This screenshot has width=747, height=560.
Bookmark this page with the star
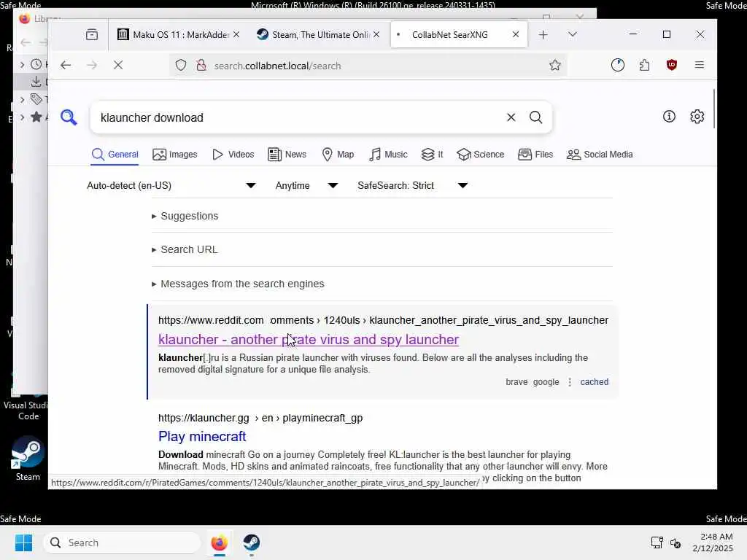click(x=555, y=65)
